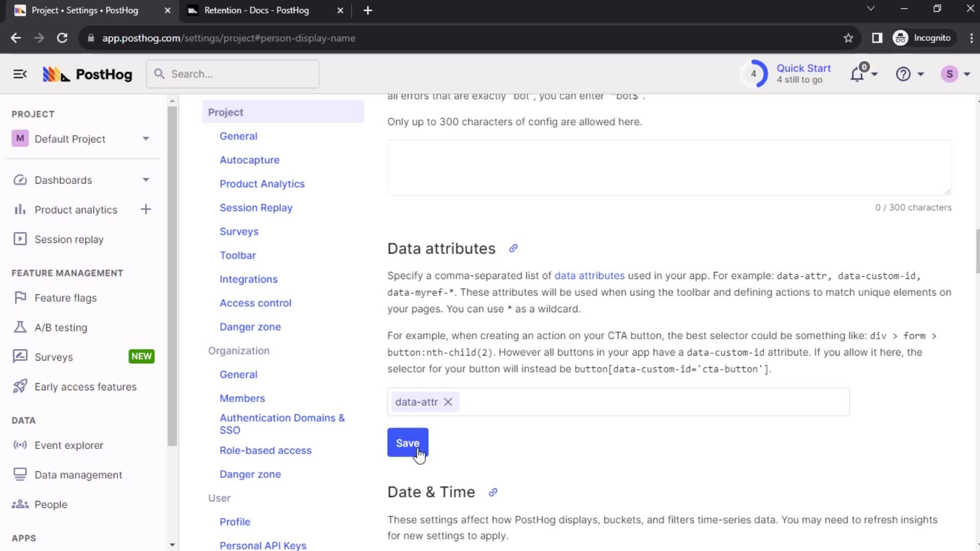Open Dashboards section
980x551 pixels.
[x=64, y=180]
